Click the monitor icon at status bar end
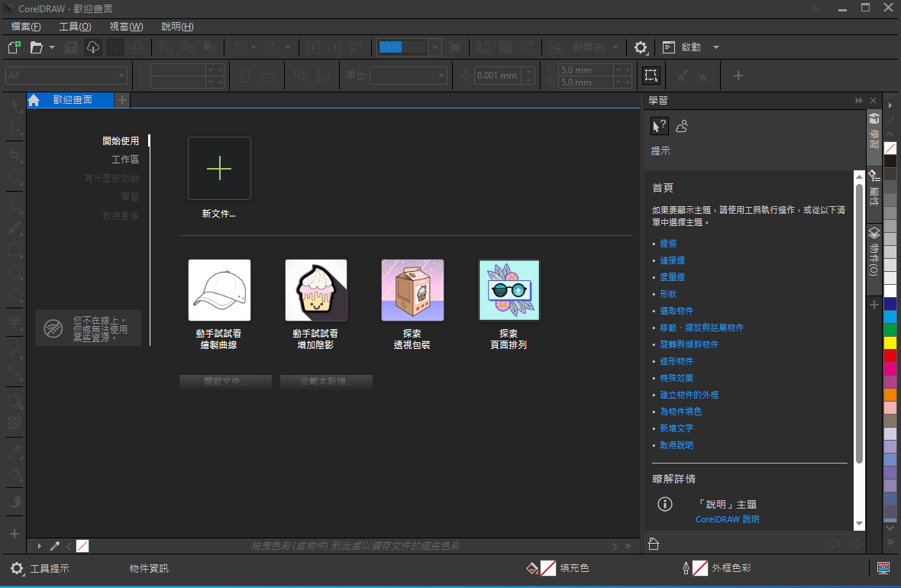Image resolution: width=901 pixels, height=588 pixels. pos(883,568)
